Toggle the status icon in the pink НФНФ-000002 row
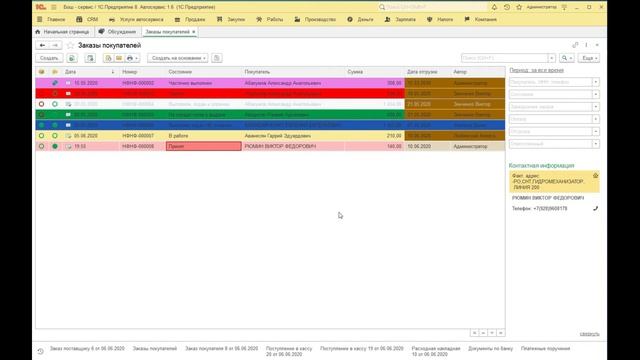The width and height of the screenshot is (640, 360). (x=55, y=83)
